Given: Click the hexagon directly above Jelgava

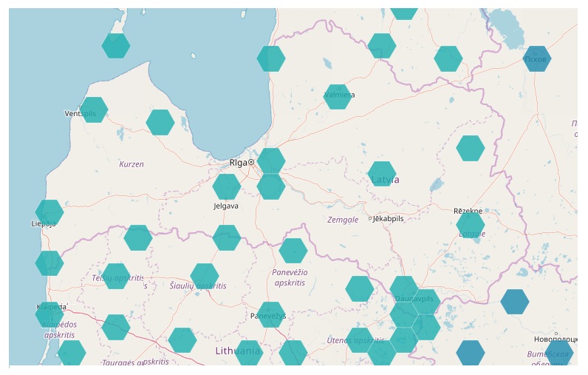Looking at the screenshot, I should [227, 186].
